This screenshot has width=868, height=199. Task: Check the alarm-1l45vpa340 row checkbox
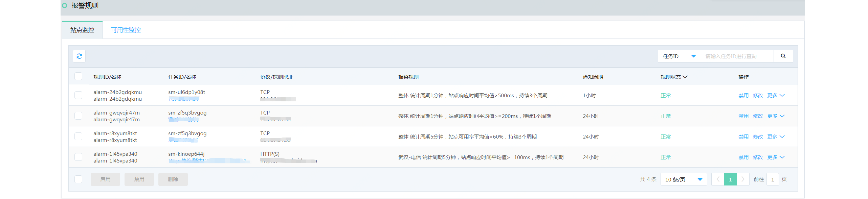[78, 157]
